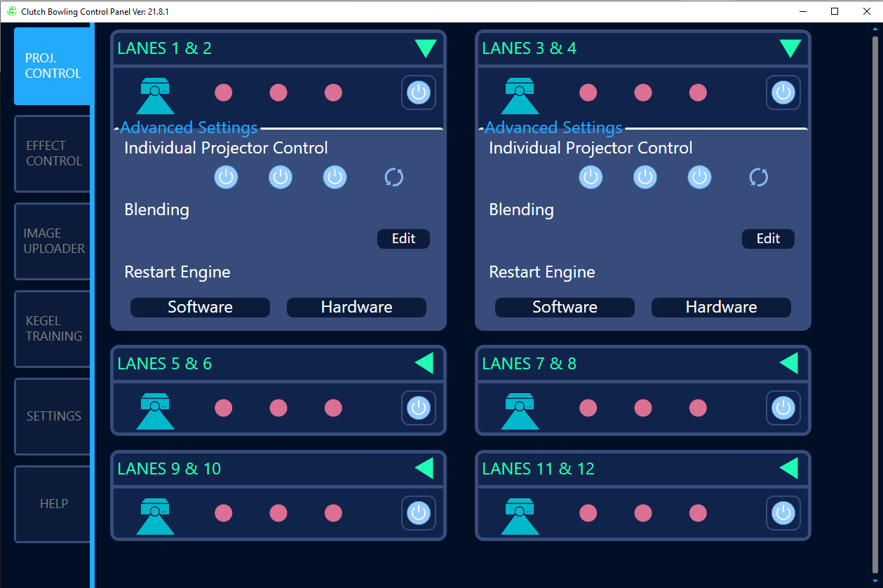Toggle main power for Lanes 7 & 8
Image resolution: width=883 pixels, height=588 pixels.
pyautogui.click(x=783, y=408)
